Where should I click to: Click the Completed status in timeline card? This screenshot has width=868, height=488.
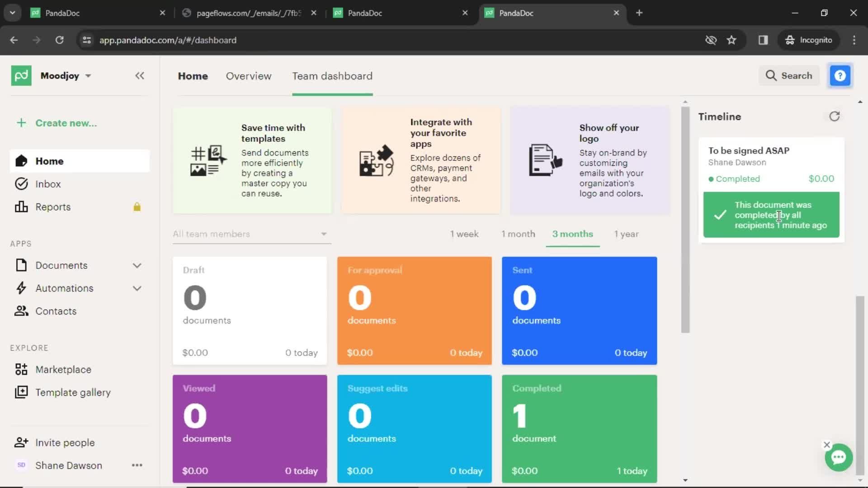(x=734, y=179)
